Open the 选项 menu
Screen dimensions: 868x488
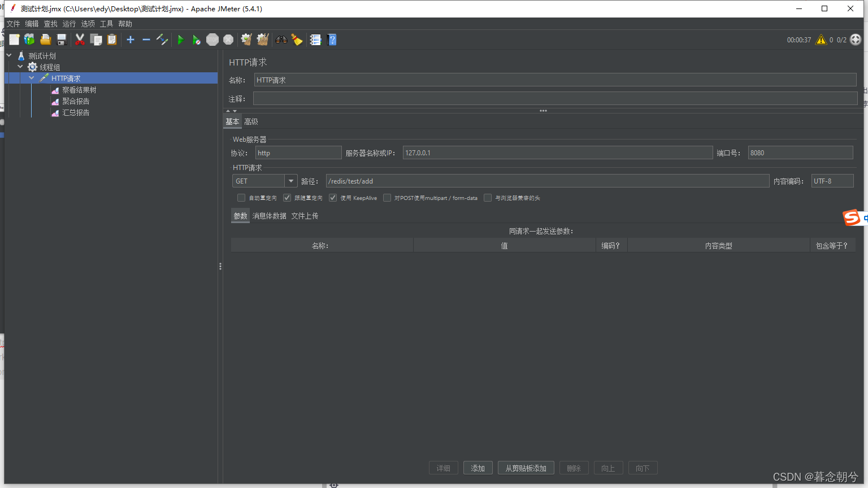[88, 24]
